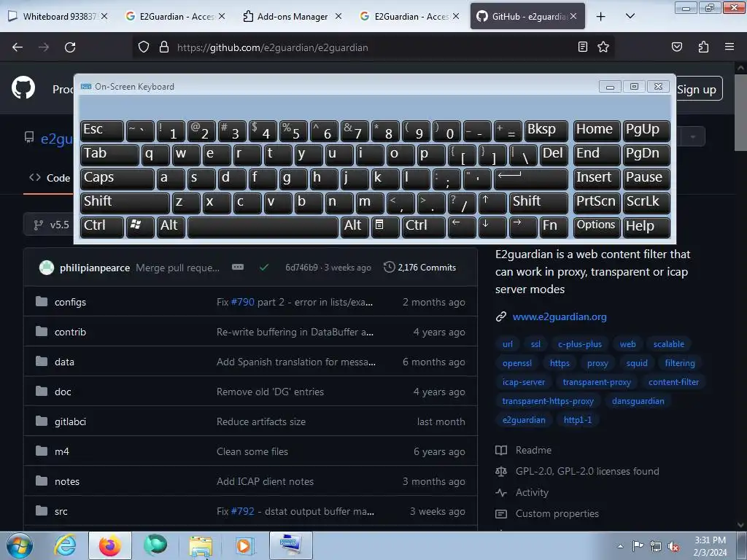The width and height of the screenshot is (747, 560).
Task: View the green check status of commit
Action: pos(264,268)
